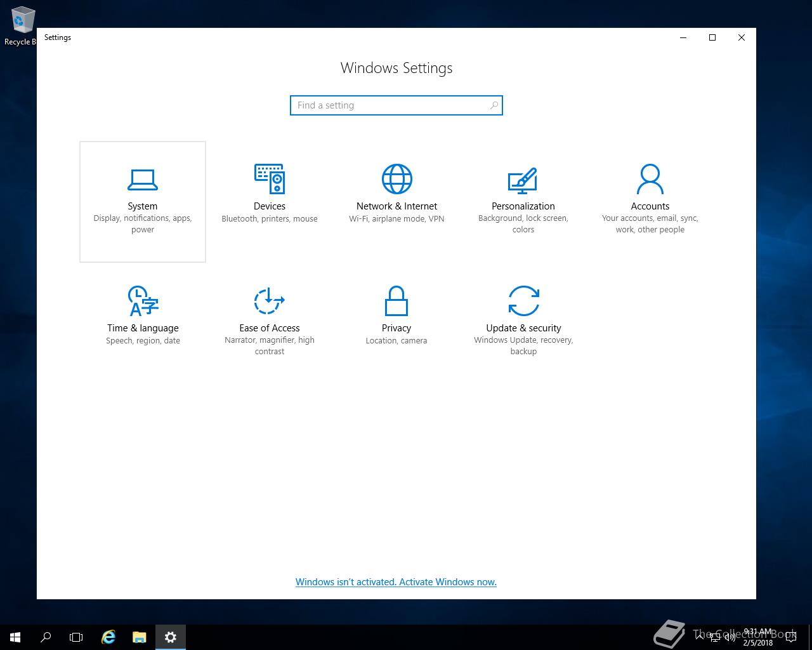Screen dimensions: 812x650
Task: Open Accounts settings person icon
Action: point(650,180)
